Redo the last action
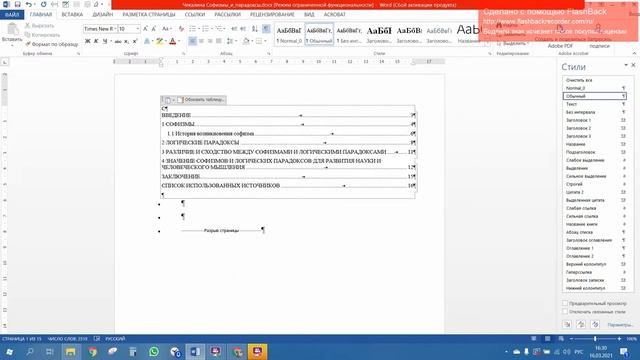Viewport: 640px width, 360px height. point(43,4)
